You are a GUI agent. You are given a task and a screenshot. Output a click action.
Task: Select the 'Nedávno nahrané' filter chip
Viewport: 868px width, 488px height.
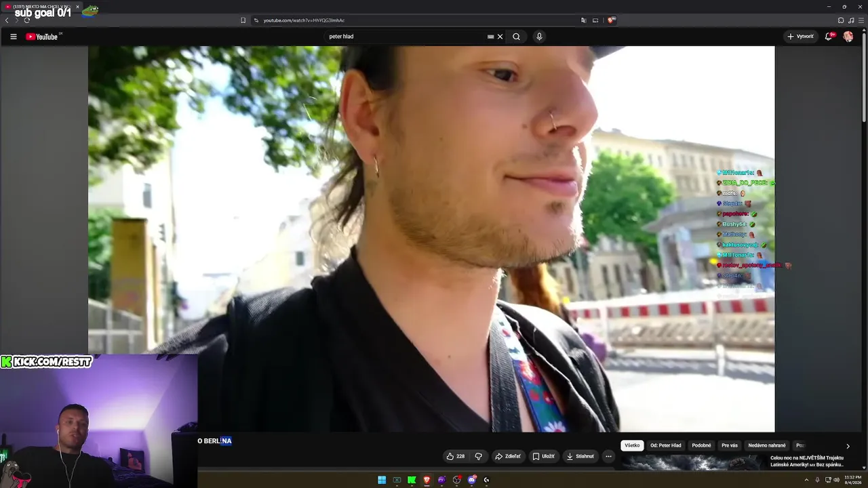[767, 445]
